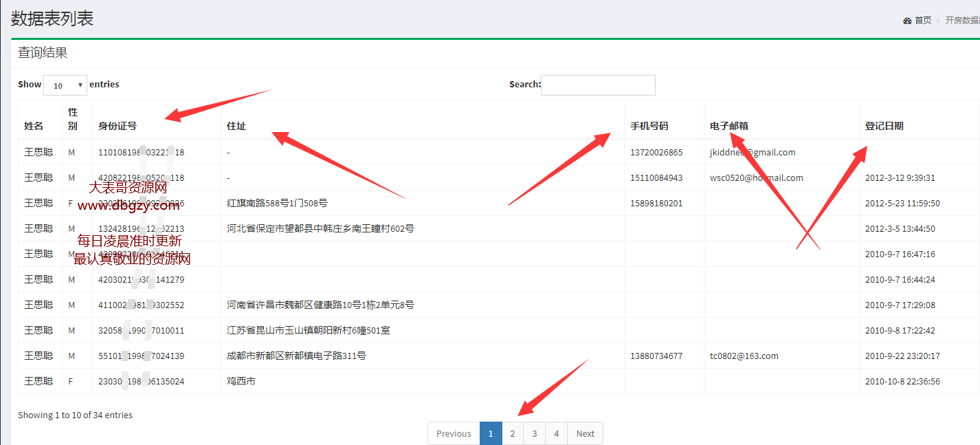Go to page 2 of results
Viewport: 980px width, 445px height.
click(x=513, y=433)
